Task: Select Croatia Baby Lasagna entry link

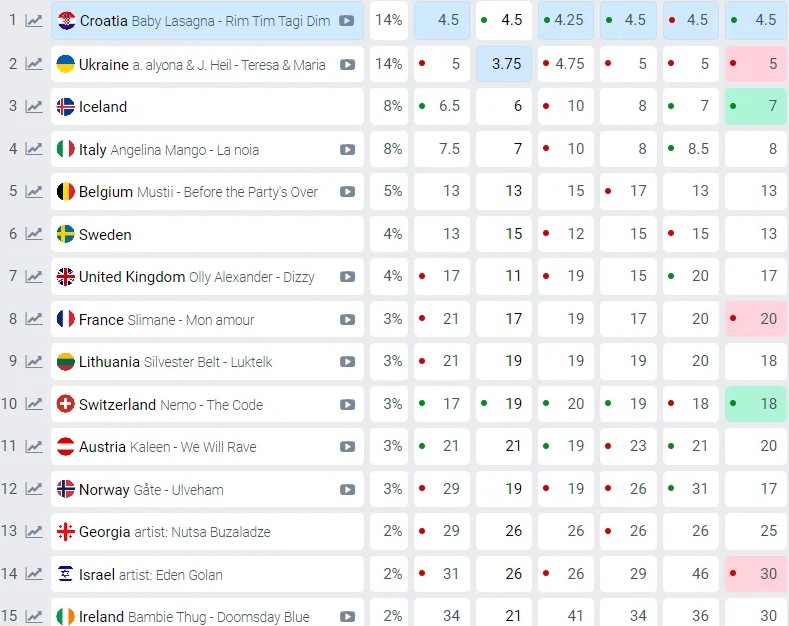Action: [205, 21]
